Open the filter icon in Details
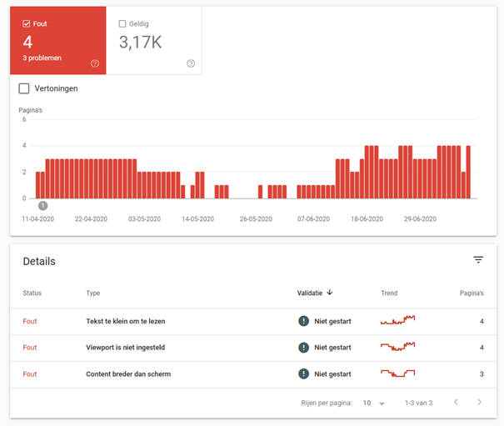504x426 pixels. click(478, 259)
